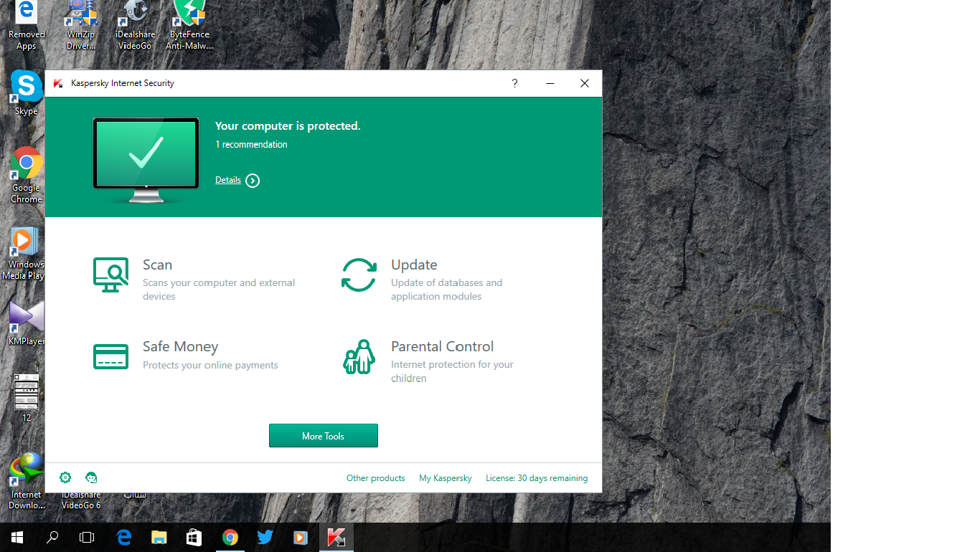Image resolution: width=980 pixels, height=552 pixels.
Task: Open help question mark in title bar
Action: pyautogui.click(x=514, y=83)
